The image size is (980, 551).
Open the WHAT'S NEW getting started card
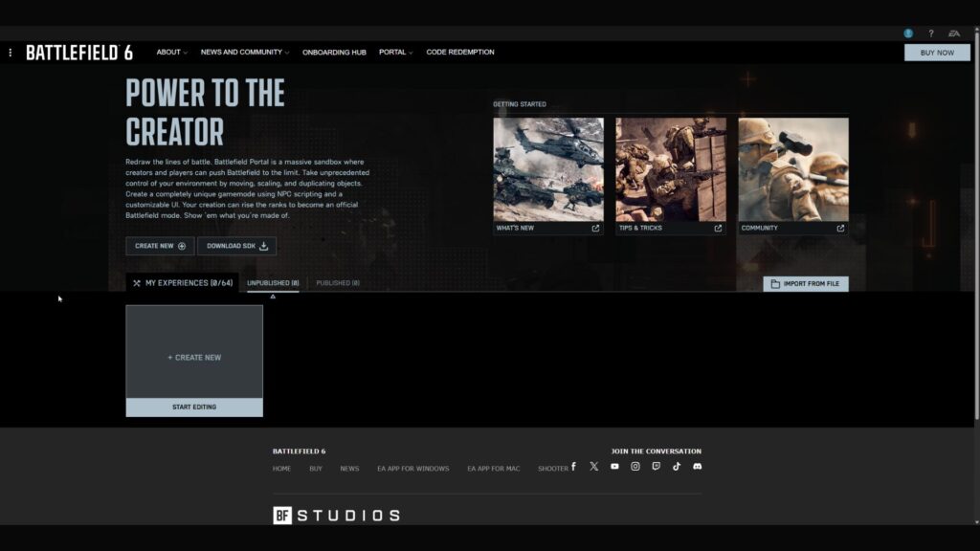click(x=547, y=172)
